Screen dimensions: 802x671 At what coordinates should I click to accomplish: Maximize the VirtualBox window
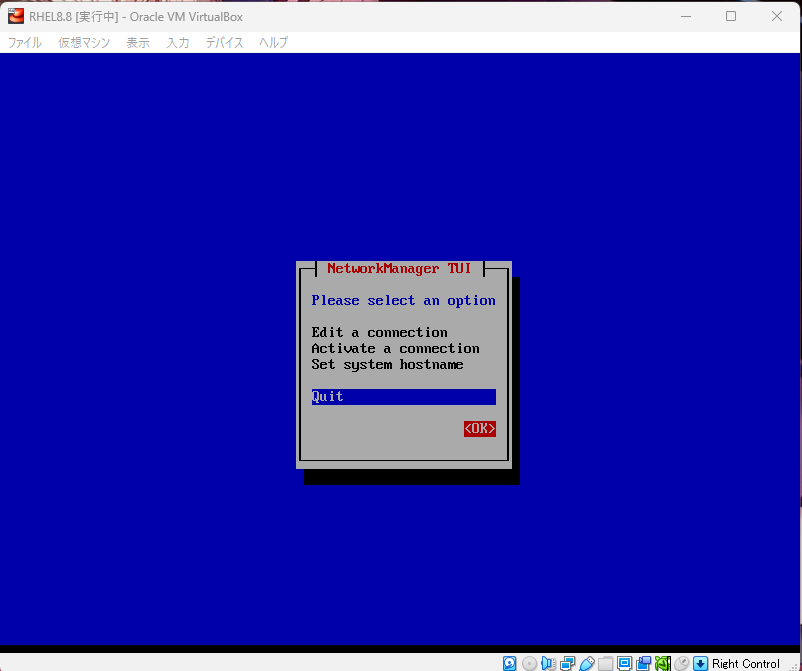(731, 16)
